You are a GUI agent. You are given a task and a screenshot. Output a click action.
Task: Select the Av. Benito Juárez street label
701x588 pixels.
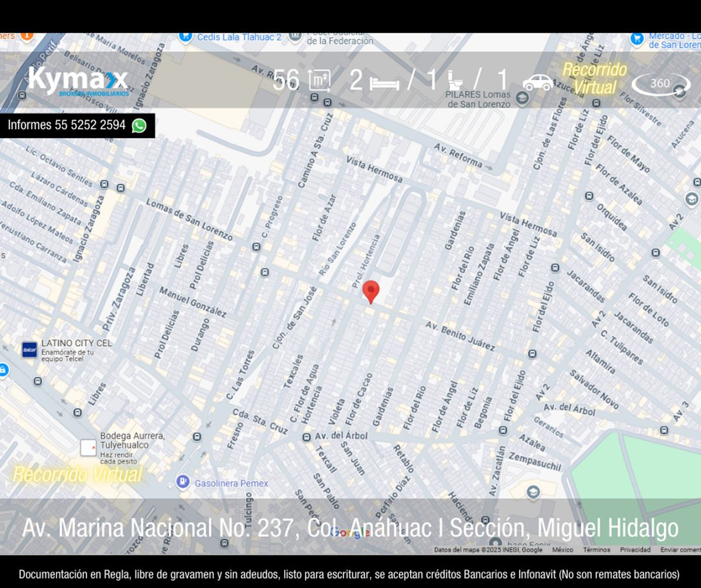tap(460, 335)
